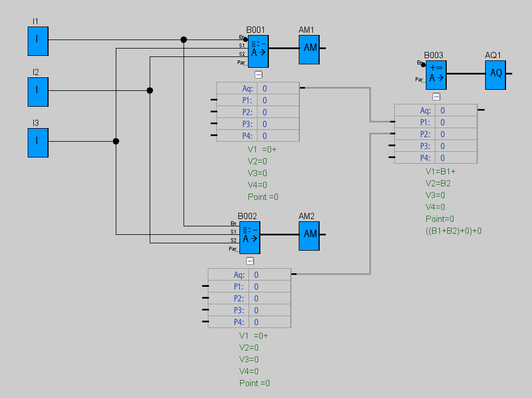
Task: Click the I3 wire junction node
Action: tap(116, 141)
